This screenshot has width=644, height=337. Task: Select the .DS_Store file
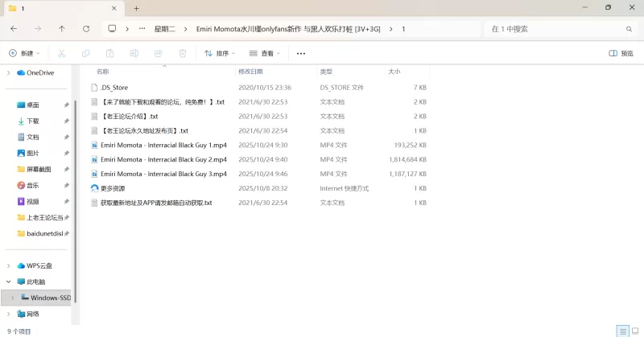tap(114, 87)
